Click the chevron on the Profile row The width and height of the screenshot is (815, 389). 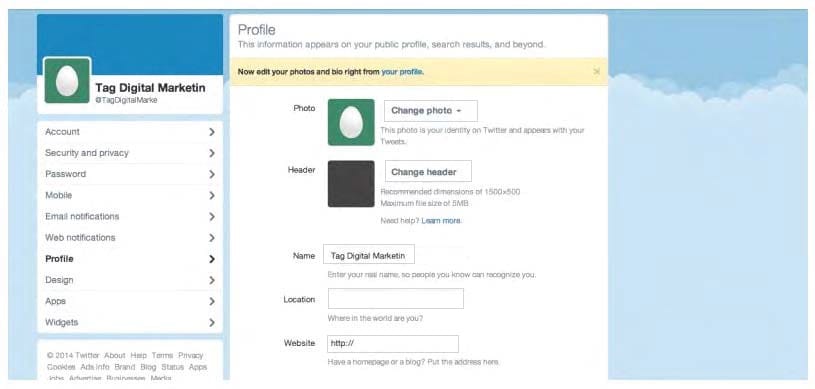pos(212,259)
